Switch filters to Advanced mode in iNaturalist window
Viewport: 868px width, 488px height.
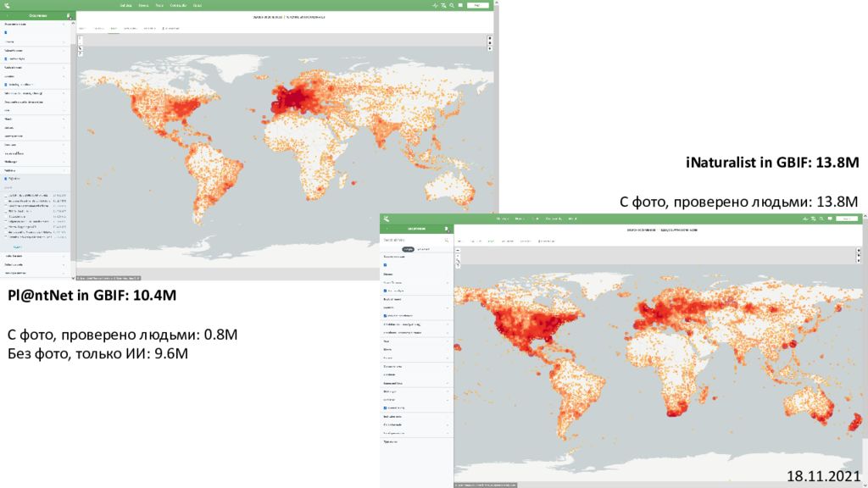423,250
